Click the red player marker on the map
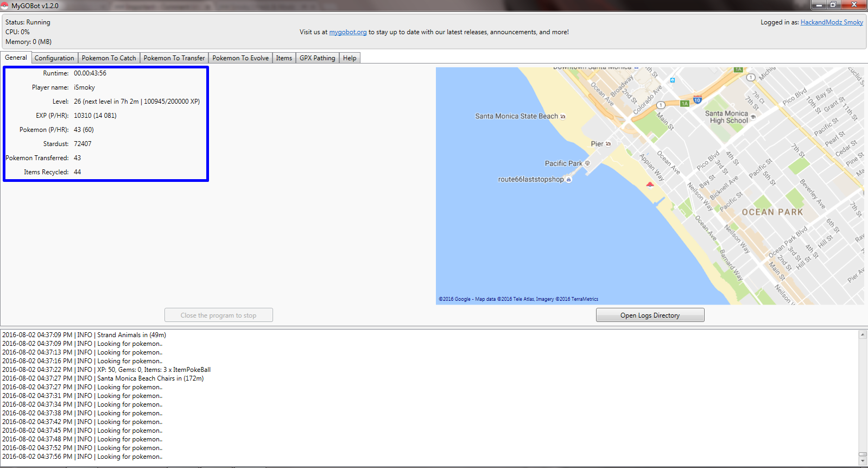The height and width of the screenshot is (468, 868). pyautogui.click(x=650, y=185)
